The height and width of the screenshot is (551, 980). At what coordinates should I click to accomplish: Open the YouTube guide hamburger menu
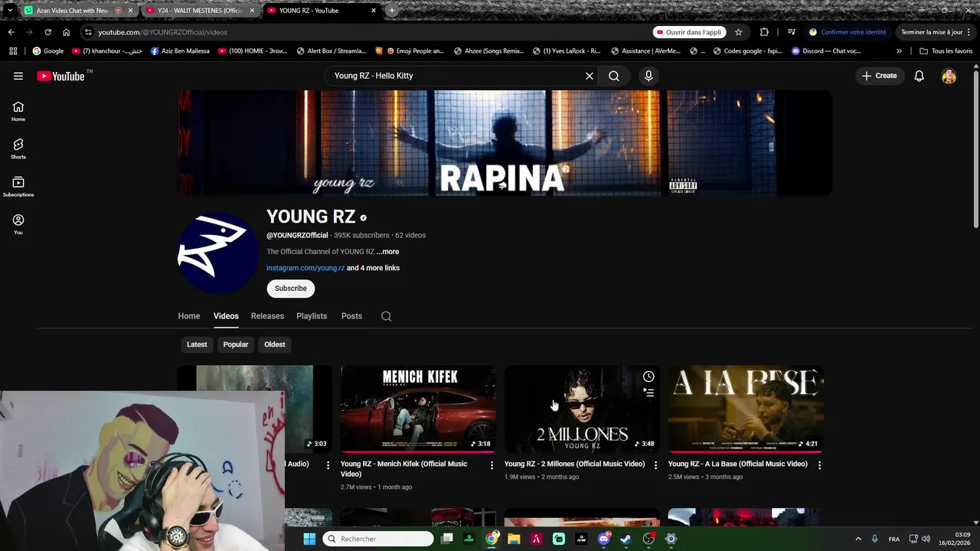pyautogui.click(x=18, y=76)
